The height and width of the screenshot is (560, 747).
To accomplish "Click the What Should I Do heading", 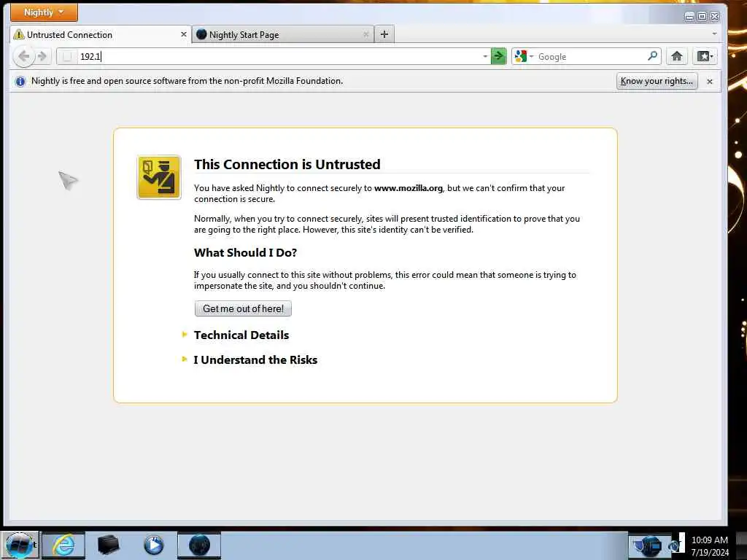I will point(245,252).
